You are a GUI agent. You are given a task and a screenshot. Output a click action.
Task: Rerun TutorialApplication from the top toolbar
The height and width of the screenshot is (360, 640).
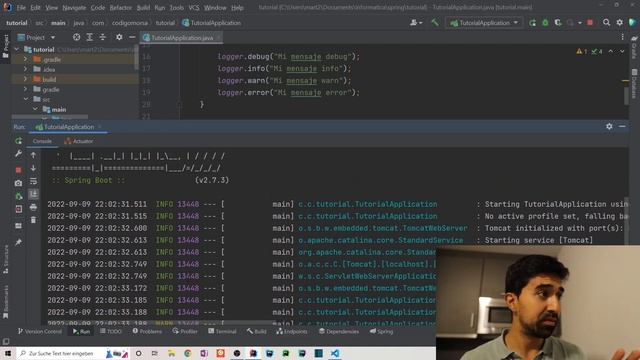pos(532,23)
